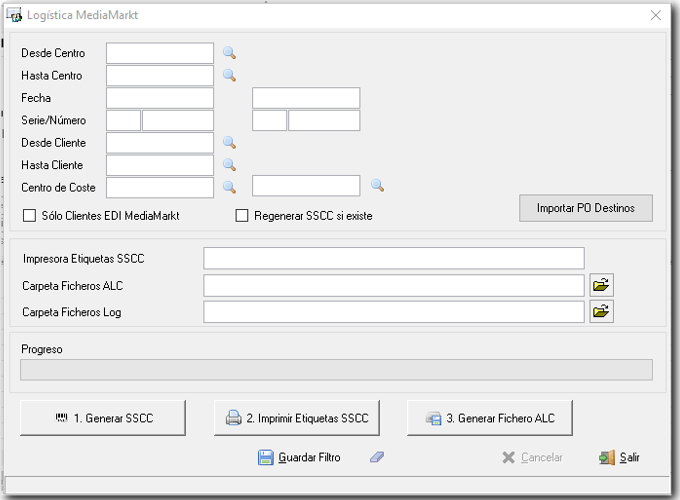Enable Sólo Clientes EDI MediaMarkt checkbox
The image size is (680, 500).
coord(29,216)
